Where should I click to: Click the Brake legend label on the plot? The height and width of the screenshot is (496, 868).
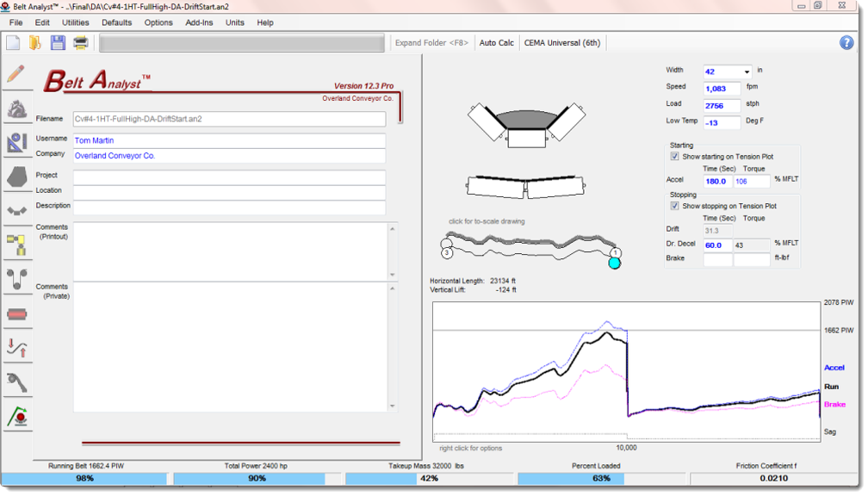(x=834, y=404)
